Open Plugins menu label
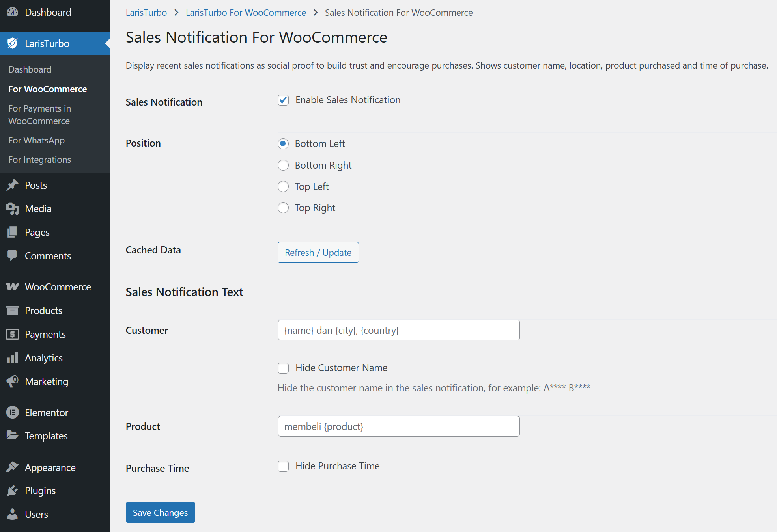Screen dimensions: 777x532 (40, 491)
